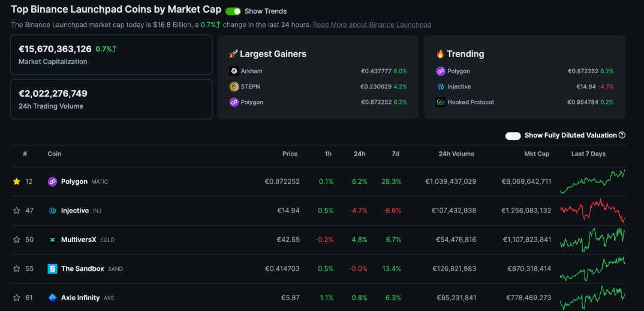Click The Sandbox logo icon
Image resolution: width=644 pixels, height=311 pixels.
(52, 268)
